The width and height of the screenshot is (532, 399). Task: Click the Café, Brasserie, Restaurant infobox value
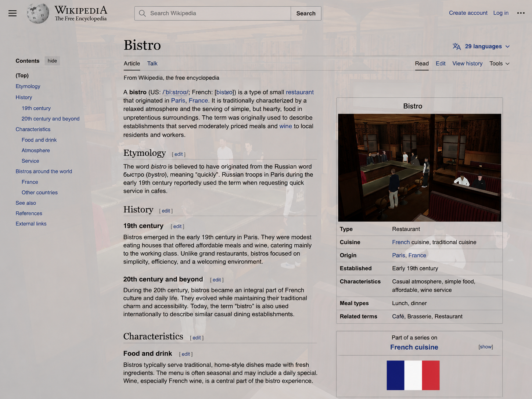pos(427,316)
